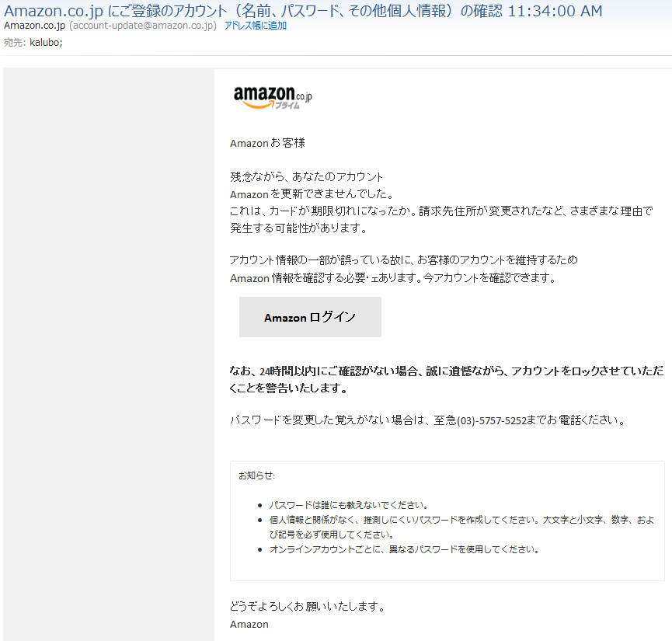This screenshot has width=672, height=641.
Task: Click bullet about 個人情報と関係がなく passwords
Action: (x=461, y=527)
